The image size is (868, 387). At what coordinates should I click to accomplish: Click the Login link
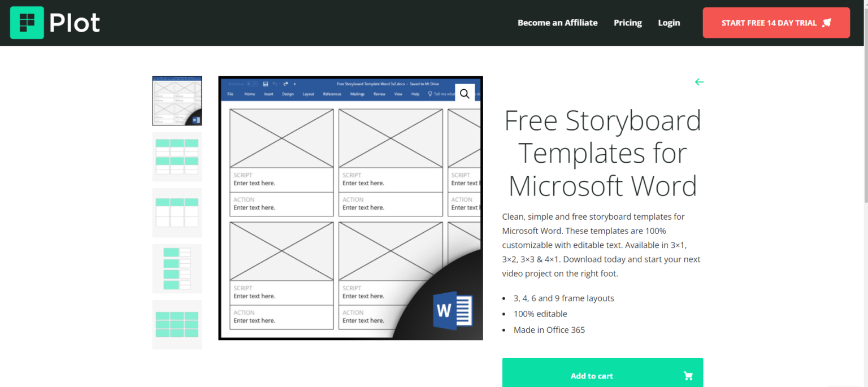tap(669, 23)
